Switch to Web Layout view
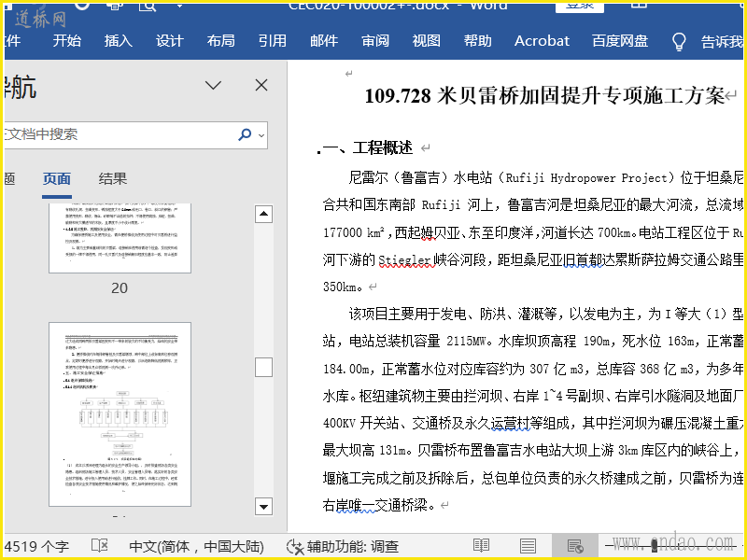Viewport: 747px width, 560px height. 574,546
